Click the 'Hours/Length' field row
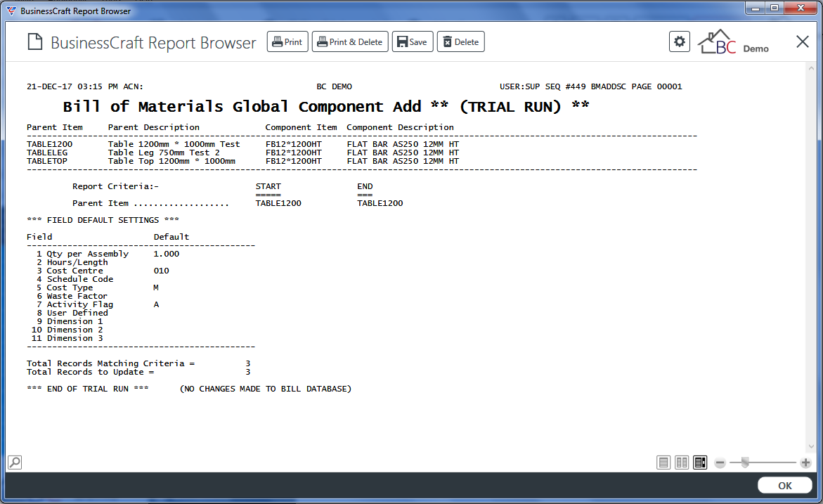 pyautogui.click(x=72, y=262)
